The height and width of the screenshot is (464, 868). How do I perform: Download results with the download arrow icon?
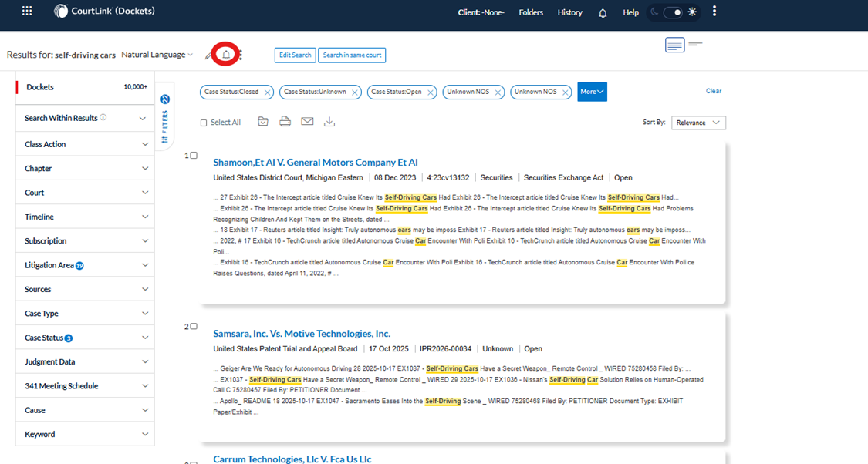pyautogui.click(x=329, y=122)
